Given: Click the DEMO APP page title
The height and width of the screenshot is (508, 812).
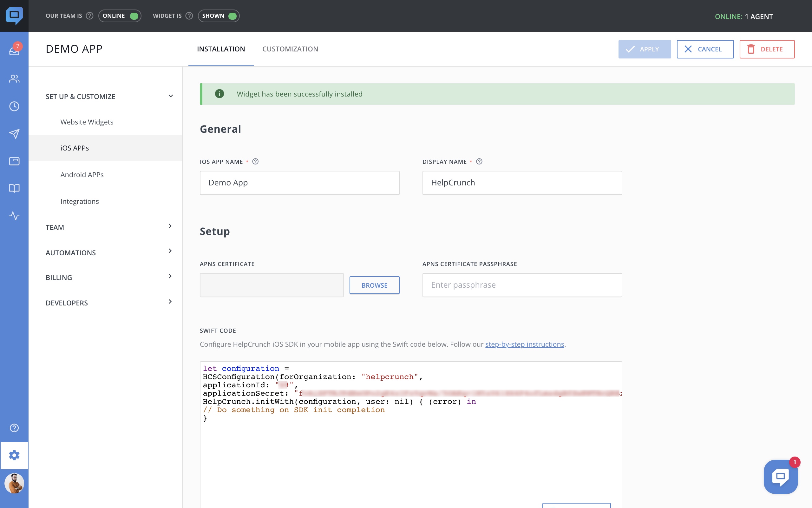Looking at the screenshot, I should [74, 49].
